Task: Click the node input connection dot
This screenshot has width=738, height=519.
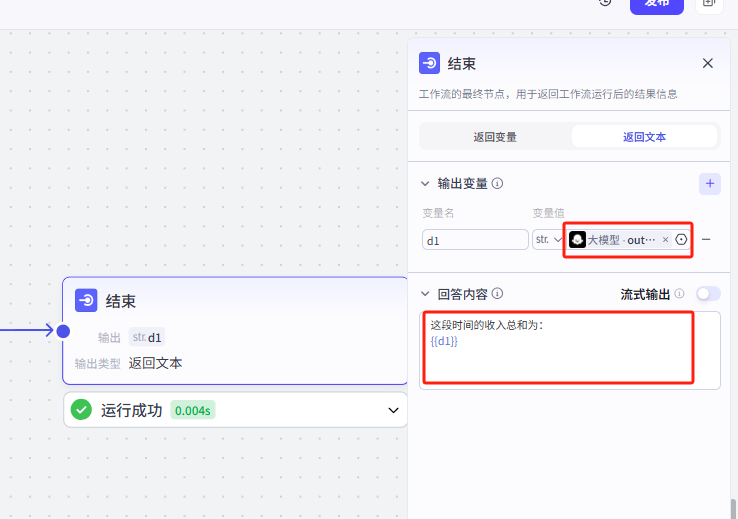Action: point(63,331)
